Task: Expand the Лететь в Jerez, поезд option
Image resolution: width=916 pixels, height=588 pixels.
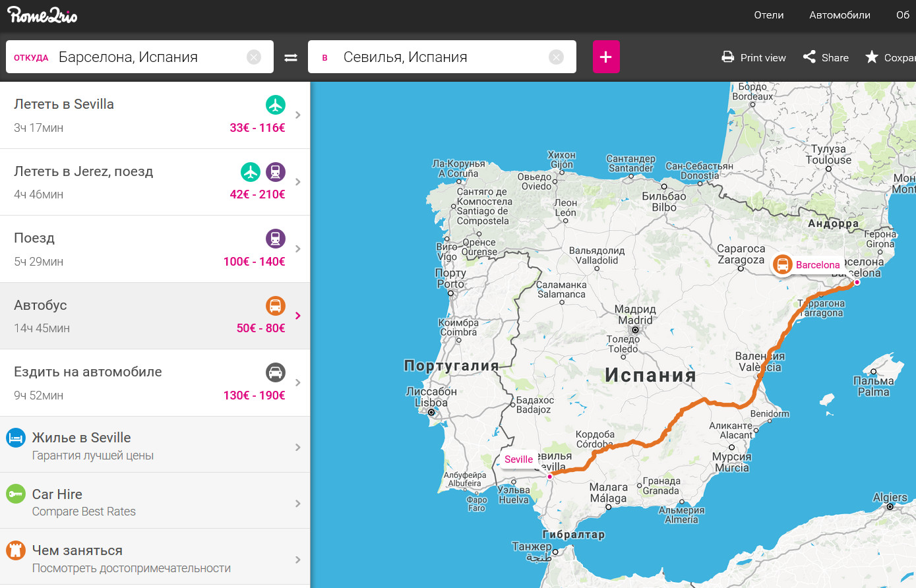Action: click(x=298, y=182)
